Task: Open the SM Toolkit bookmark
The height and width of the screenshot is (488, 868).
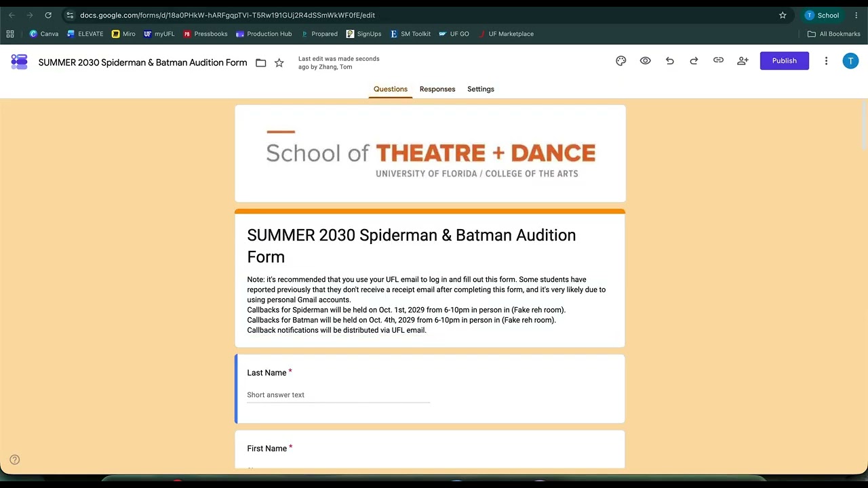Action: point(410,34)
